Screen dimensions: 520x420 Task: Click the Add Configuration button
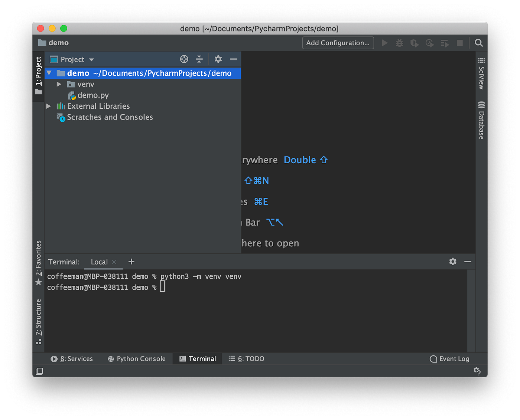click(x=338, y=43)
